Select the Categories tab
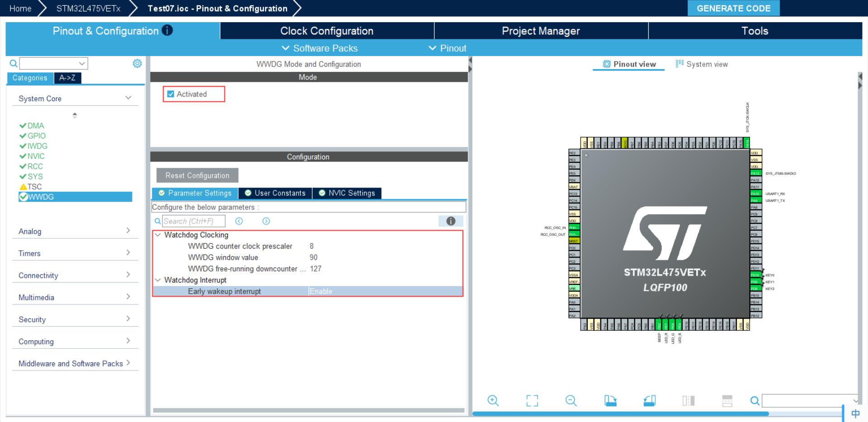The height and width of the screenshot is (422, 868). click(x=30, y=78)
